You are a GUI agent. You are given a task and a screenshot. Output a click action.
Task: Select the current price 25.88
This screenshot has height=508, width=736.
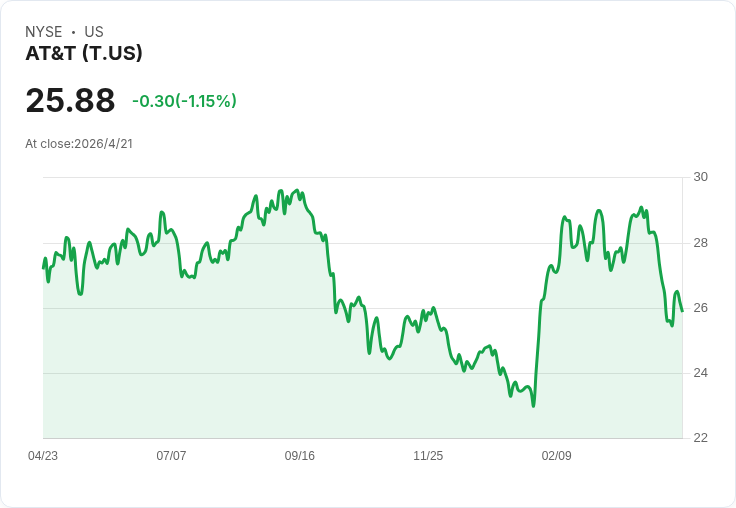[x=70, y=100]
